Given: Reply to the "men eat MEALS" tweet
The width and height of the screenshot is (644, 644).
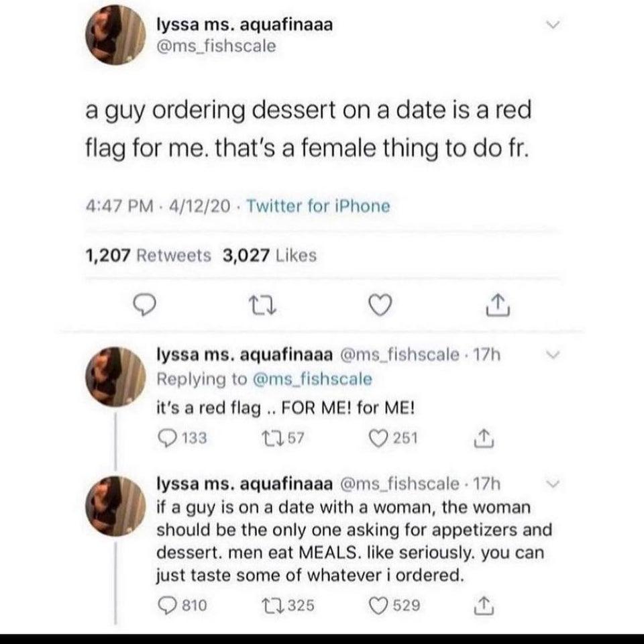Looking at the screenshot, I should 164,606.
